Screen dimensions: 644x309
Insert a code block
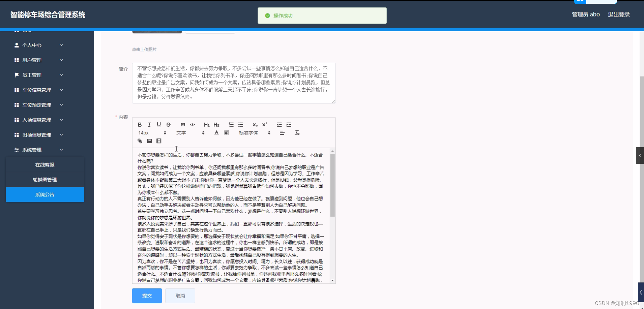[192, 125]
